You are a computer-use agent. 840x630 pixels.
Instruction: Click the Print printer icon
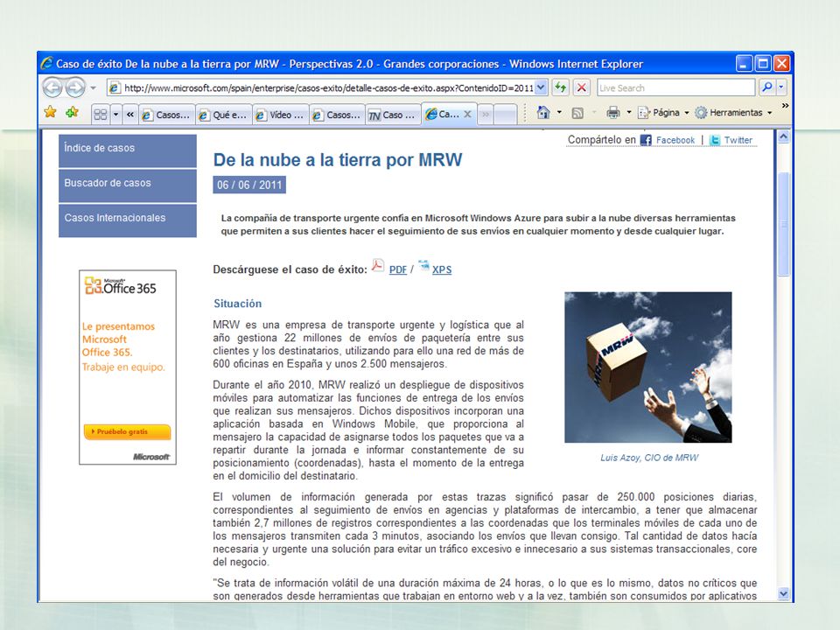612,113
